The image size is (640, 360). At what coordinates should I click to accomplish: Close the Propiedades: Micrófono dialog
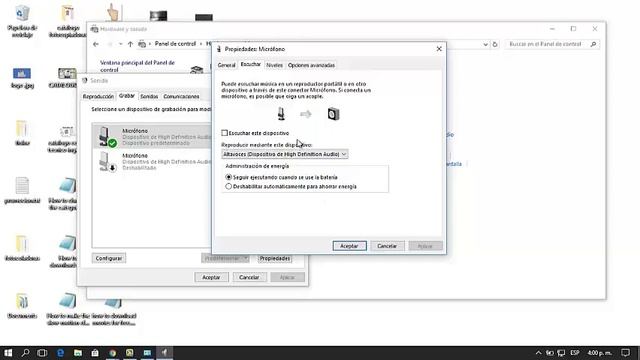coord(439,49)
